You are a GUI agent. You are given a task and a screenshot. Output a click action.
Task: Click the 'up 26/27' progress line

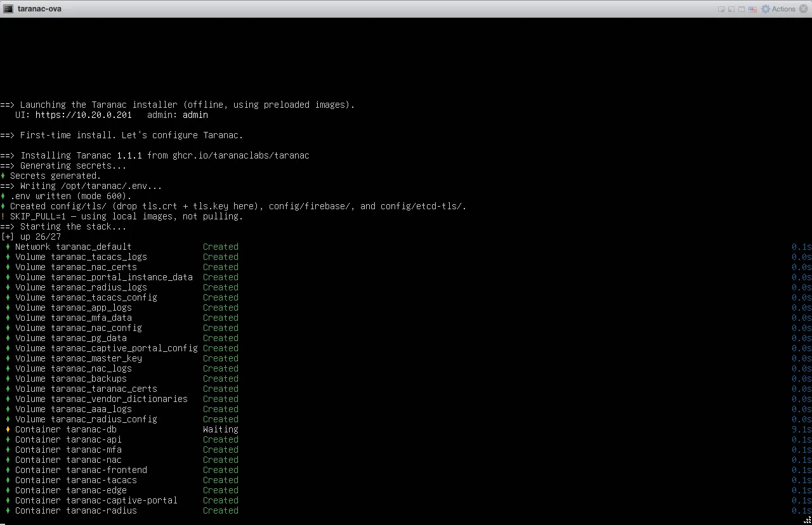coord(30,237)
